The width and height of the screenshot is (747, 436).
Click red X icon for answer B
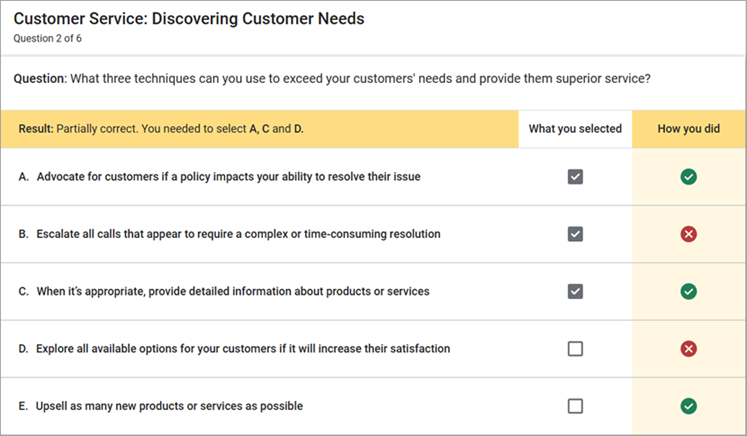pos(688,234)
